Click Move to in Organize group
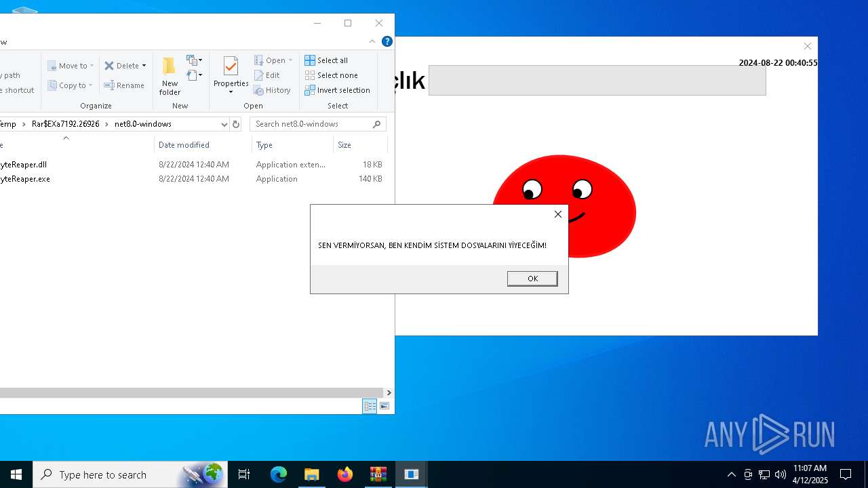 (71, 66)
